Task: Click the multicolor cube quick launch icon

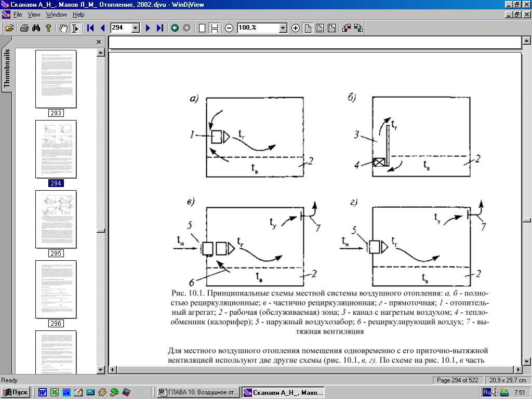Action: pyautogui.click(x=126, y=393)
